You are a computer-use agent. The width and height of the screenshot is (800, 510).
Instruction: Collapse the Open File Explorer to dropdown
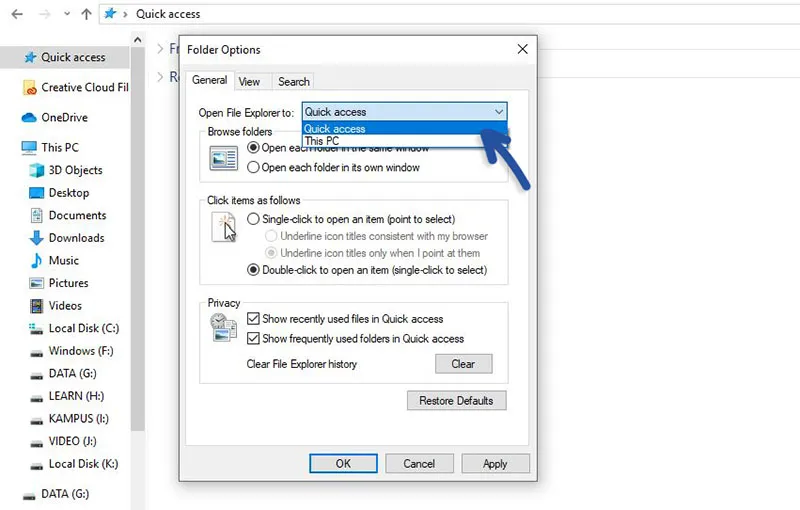tap(498, 112)
